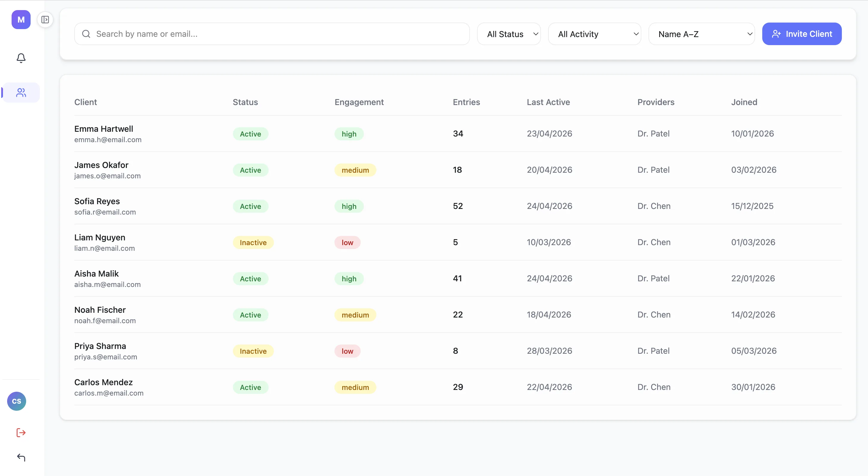Open notifications bell icon
The image size is (868, 476).
point(21,58)
